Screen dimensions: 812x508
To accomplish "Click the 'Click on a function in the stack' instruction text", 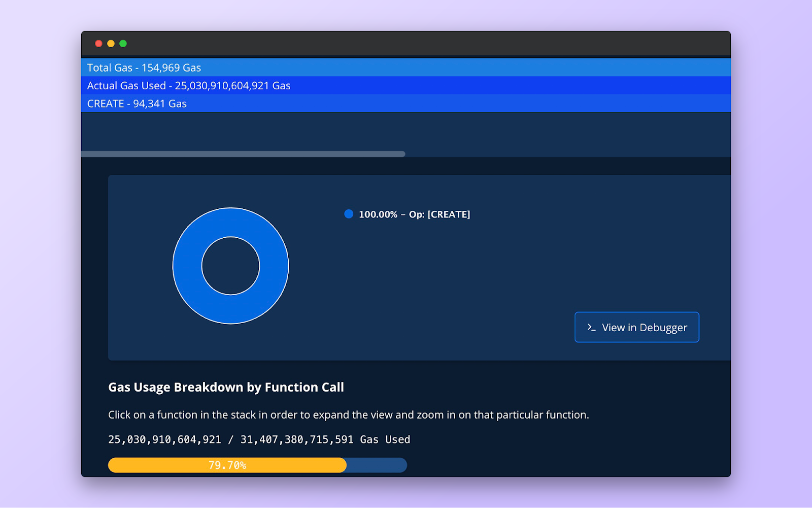I will coord(349,415).
